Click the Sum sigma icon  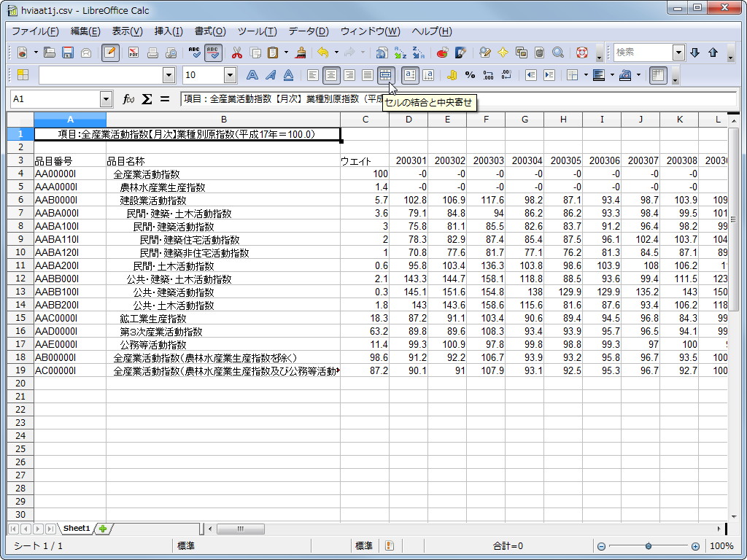click(x=147, y=99)
